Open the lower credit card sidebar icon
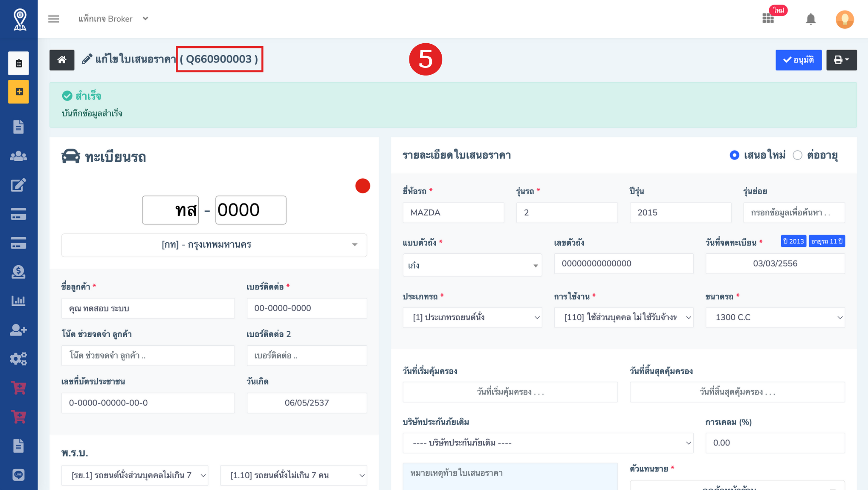Screen dimensions: 868x490 [19, 243]
